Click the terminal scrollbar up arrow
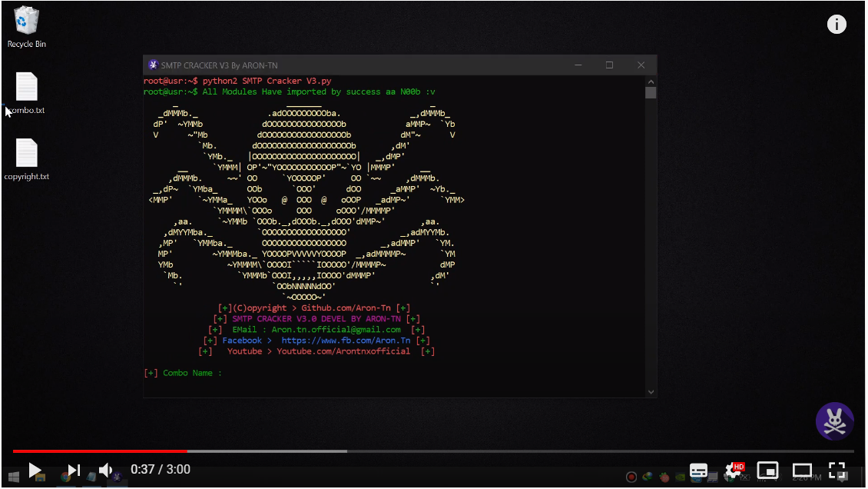This screenshot has height=489, width=868. 651,81
